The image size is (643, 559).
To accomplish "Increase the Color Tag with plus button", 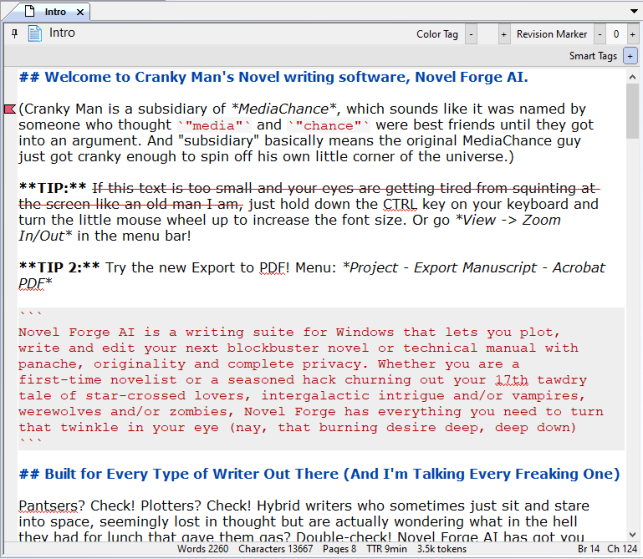I will 501,34.
